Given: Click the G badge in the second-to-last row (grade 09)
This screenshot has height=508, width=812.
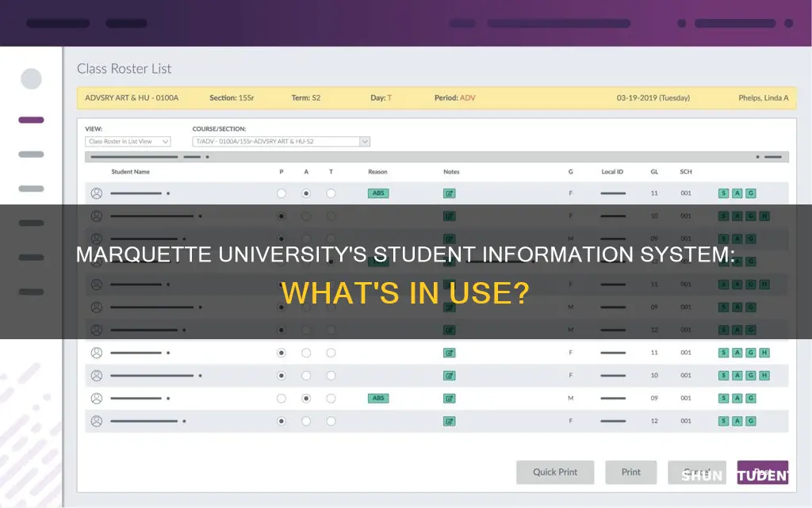Looking at the screenshot, I should coord(750,399).
